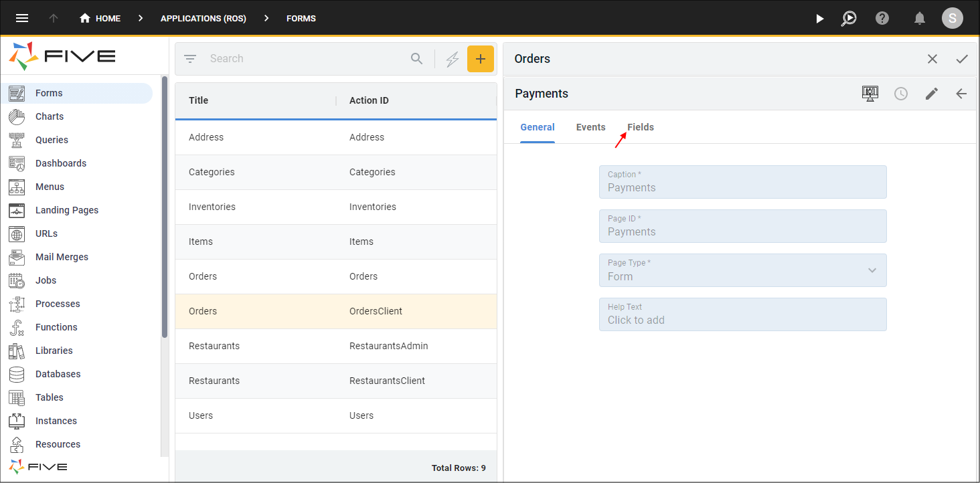
Task: Click the Mail Merges icon
Action: coord(17,257)
